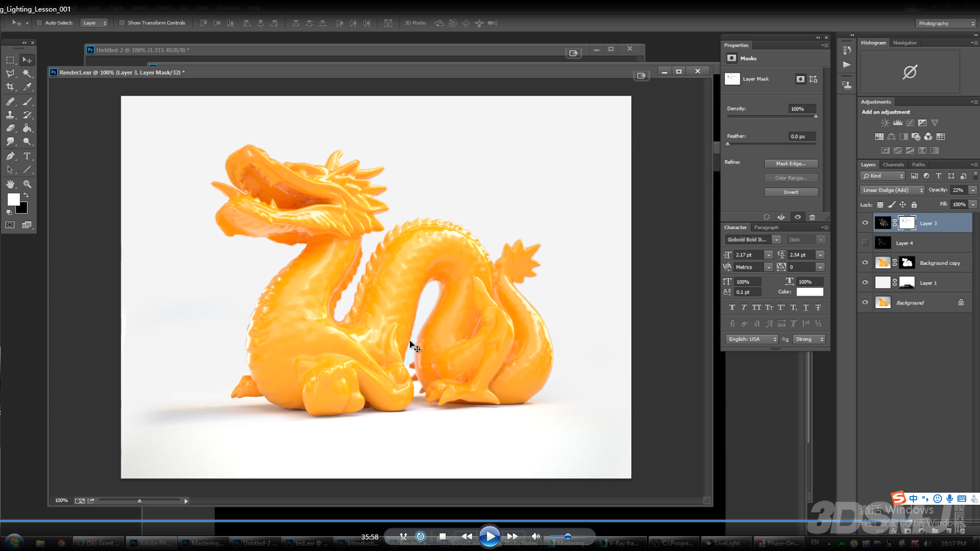
Task: Add Color Balance adjustment
Action: click(x=891, y=137)
